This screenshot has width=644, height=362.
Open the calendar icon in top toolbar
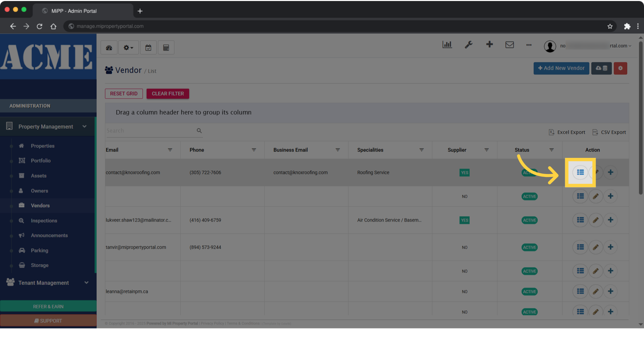pos(148,48)
